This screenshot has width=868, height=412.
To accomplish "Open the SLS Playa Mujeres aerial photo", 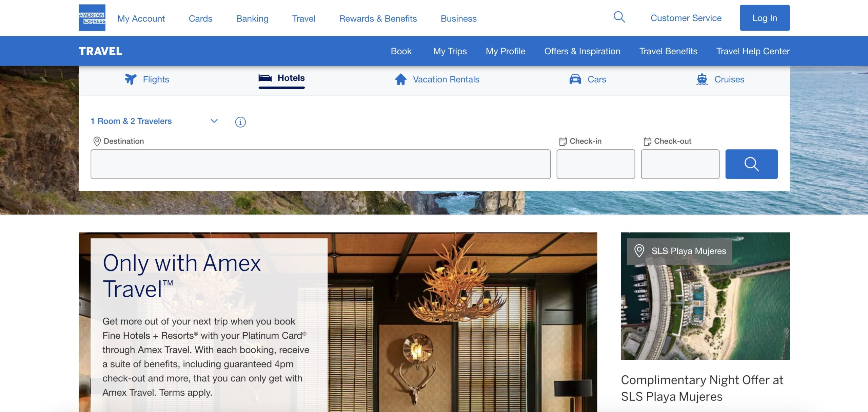I will [705, 312].
